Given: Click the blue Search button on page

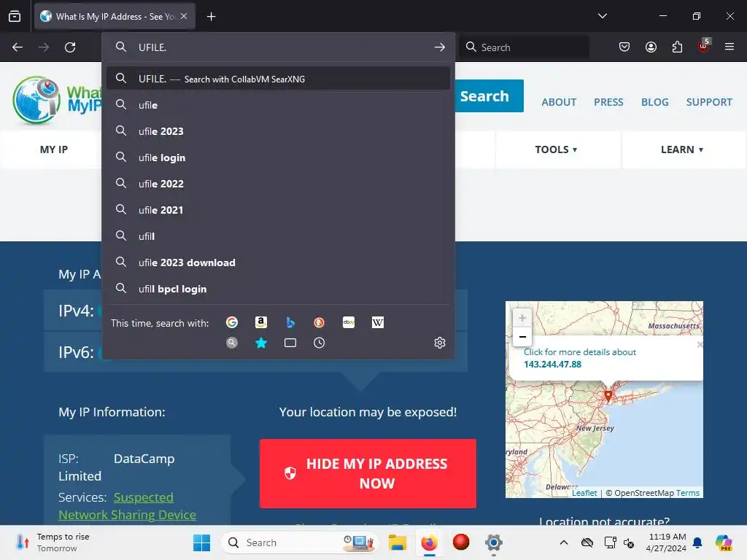Looking at the screenshot, I should click(489, 96).
